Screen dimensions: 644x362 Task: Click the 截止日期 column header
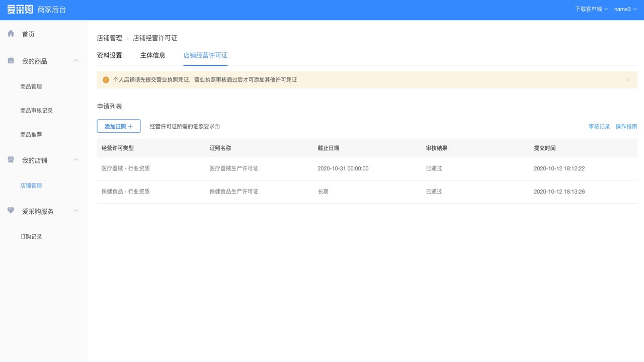point(329,148)
